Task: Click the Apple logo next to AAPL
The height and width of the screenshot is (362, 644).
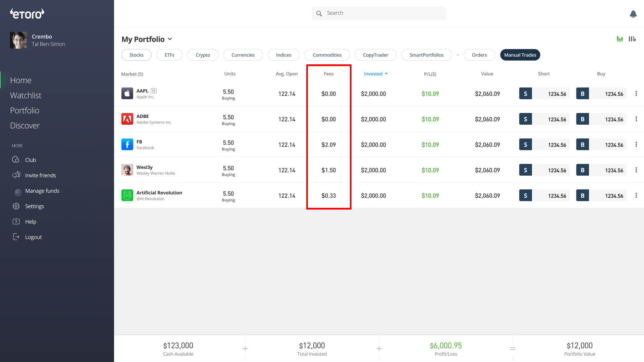Action: [127, 94]
